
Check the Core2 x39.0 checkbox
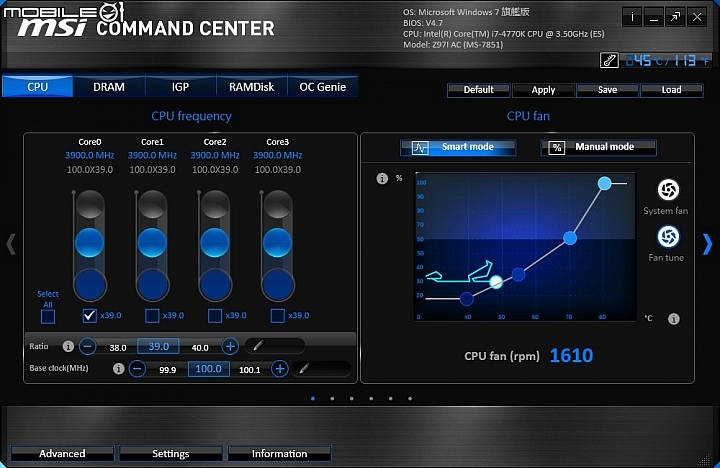[215, 316]
